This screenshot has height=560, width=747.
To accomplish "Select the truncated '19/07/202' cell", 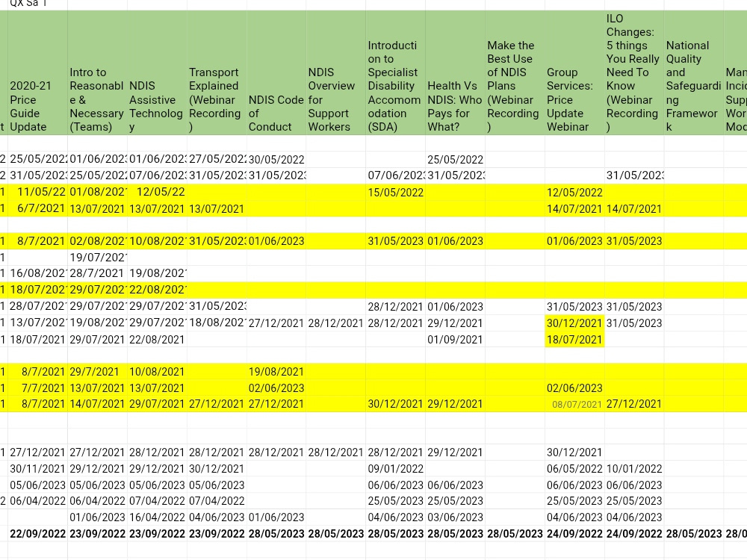I will (97, 257).
